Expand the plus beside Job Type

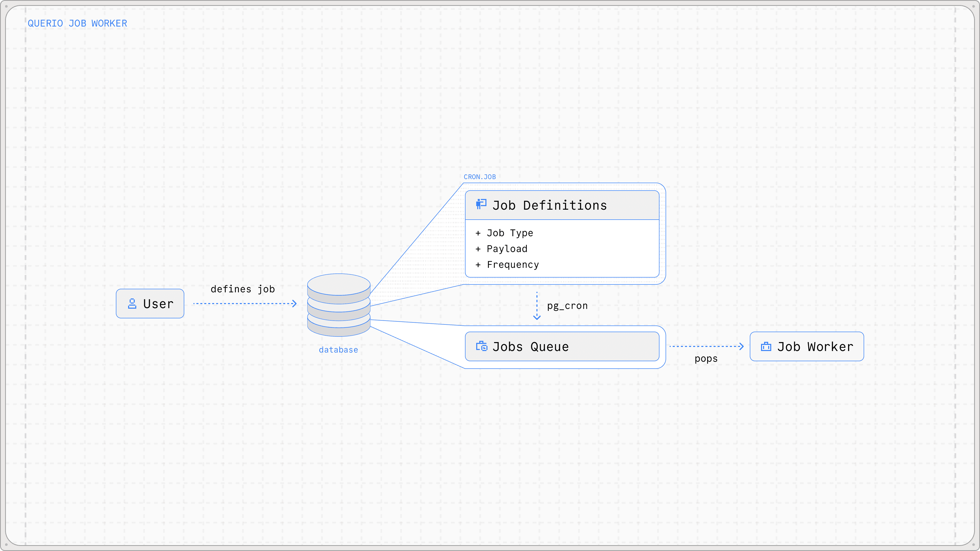478,233
